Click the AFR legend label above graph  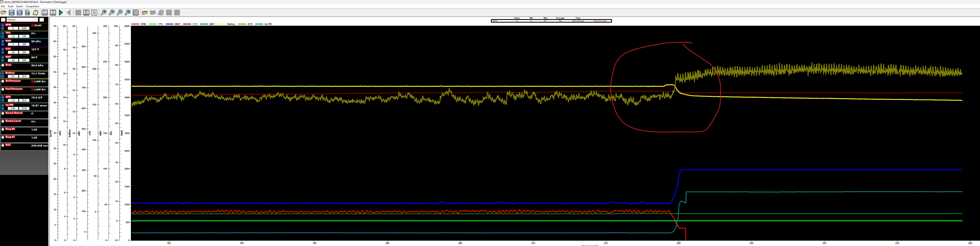point(250,24)
